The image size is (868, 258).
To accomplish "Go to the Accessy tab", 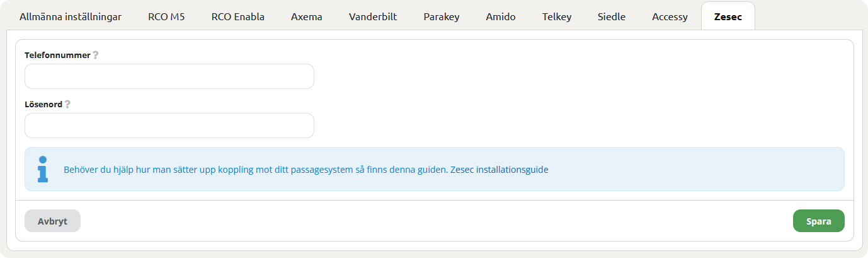I will 670,17.
